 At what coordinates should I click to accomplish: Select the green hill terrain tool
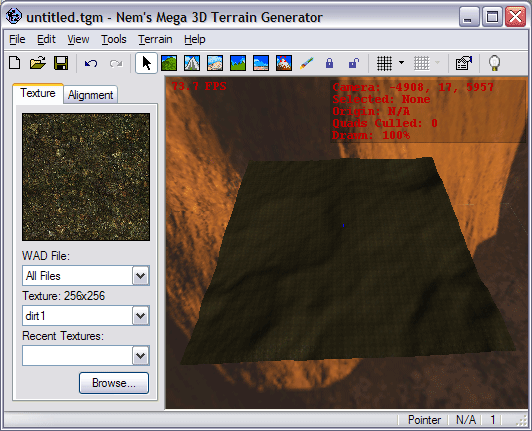click(169, 63)
